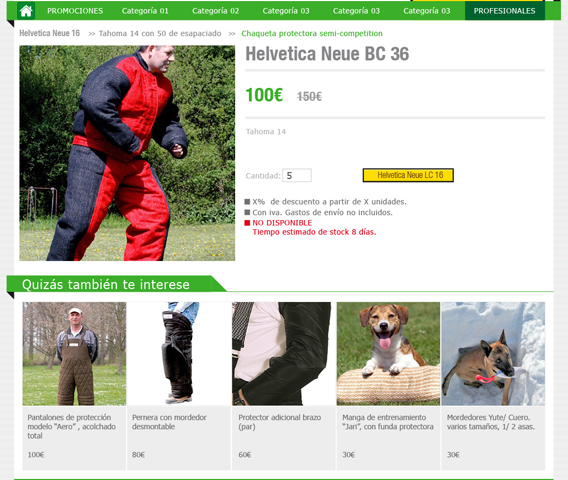Open the Mordedores Yute/Cuero puppy image
This screenshot has width=568, height=480.
click(x=493, y=354)
